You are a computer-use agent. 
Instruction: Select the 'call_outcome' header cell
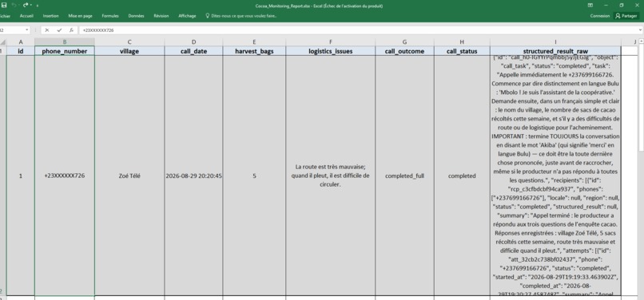(404, 51)
